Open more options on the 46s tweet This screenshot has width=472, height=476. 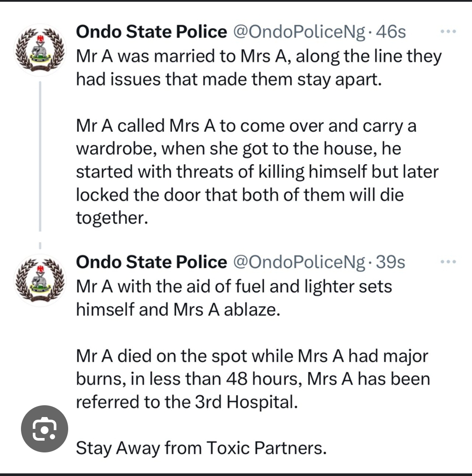coord(448,32)
